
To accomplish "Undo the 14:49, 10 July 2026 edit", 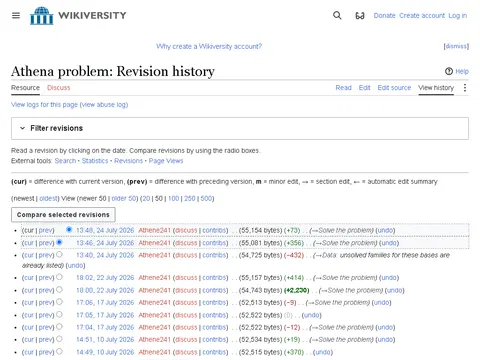I will pos(322,352).
